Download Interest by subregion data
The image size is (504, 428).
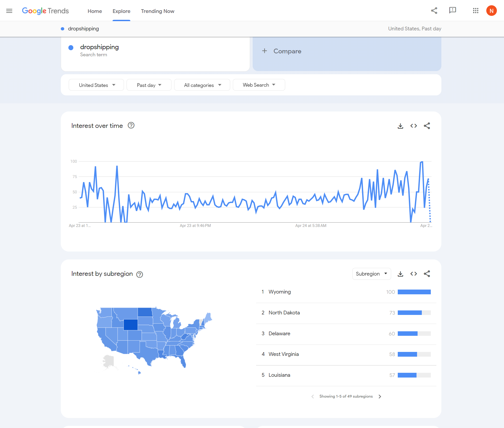400,274
